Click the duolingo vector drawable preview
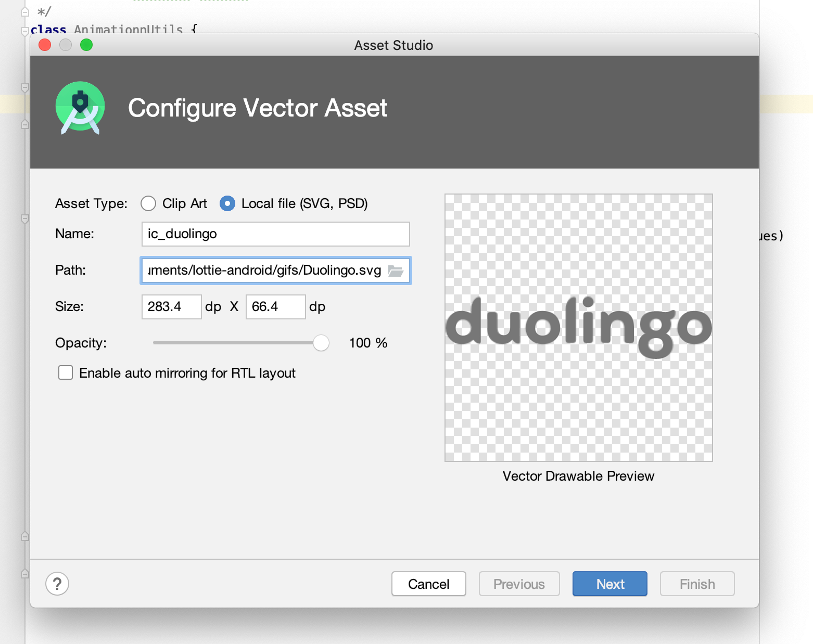Image resolution: width=813 pixels, height=644 pixels. [x=578, y=328]
